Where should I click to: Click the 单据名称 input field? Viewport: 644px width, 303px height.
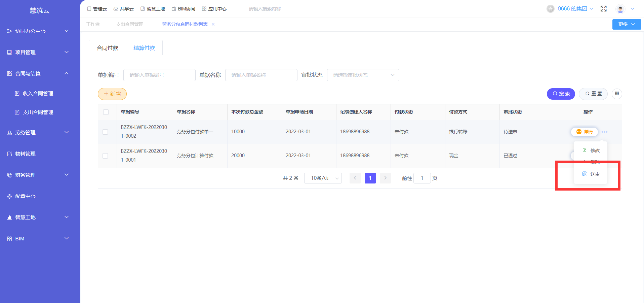pos(261,75)
